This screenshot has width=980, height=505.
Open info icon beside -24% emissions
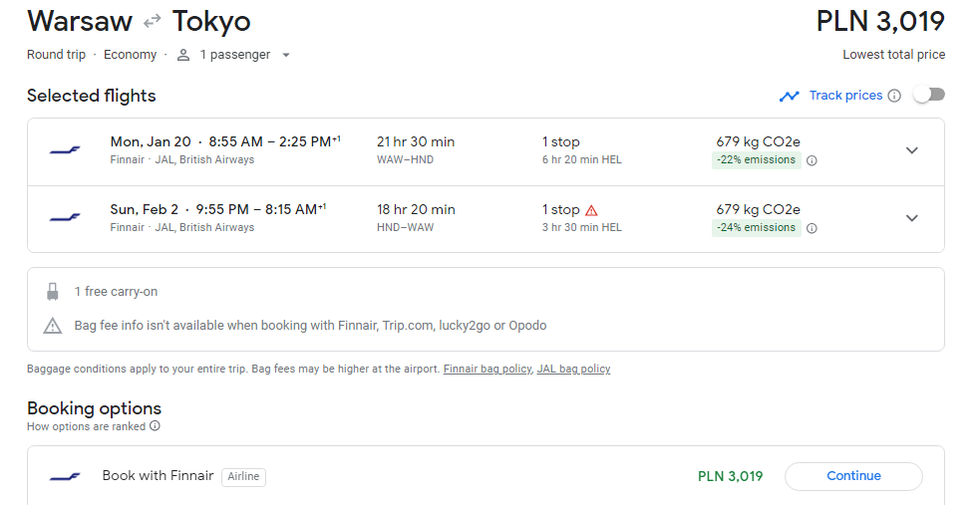point(812,228)
